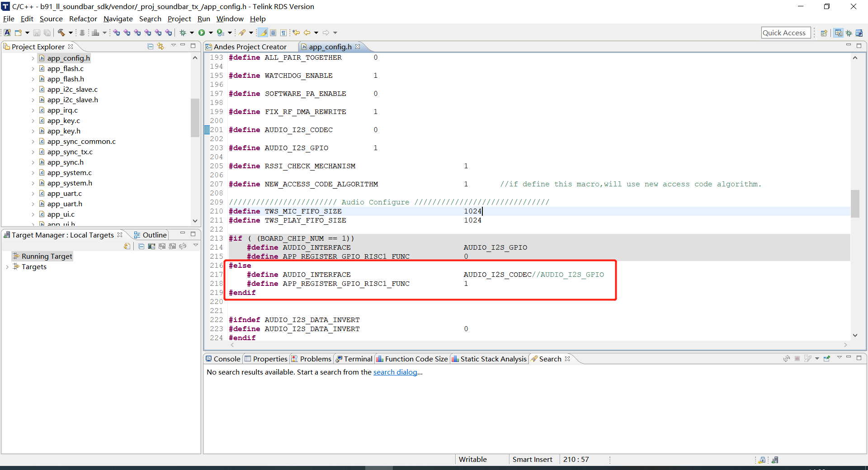Viewport: 868px width, 470px height.
Task: Click the yellow Back navigation arrow
Action: point(307,33)
